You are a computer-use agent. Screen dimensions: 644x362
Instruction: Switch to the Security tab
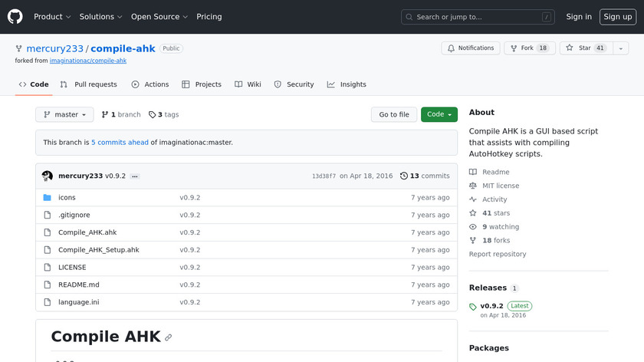(294, 84)
